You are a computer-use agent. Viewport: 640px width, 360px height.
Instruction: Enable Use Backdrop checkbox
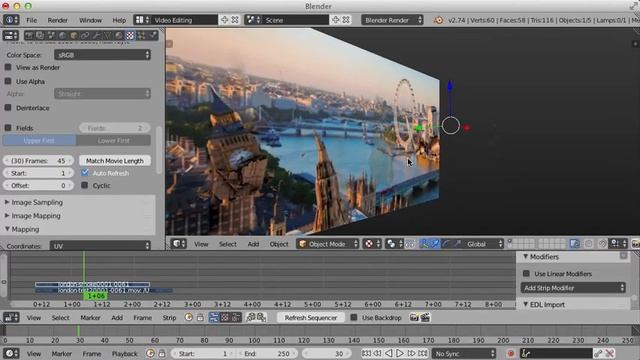pyautogui.click(x=354, y=317)
